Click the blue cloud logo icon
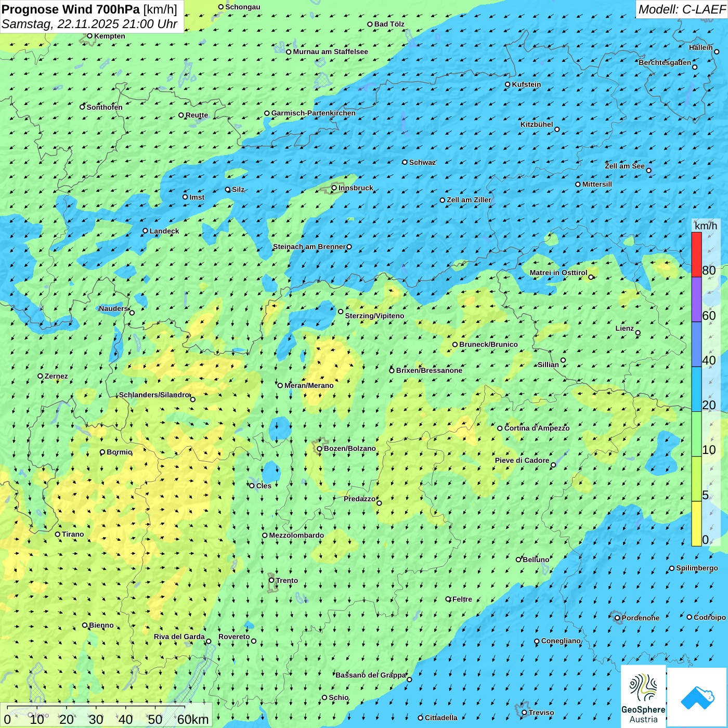Screen dimensions: 728x728 click(697, 698)
